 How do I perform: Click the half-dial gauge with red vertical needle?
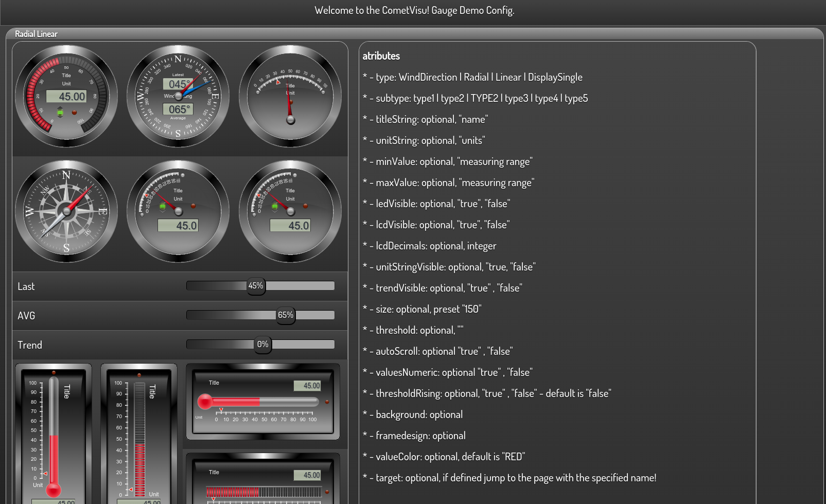pyautogui.click(x=290, y=96)
